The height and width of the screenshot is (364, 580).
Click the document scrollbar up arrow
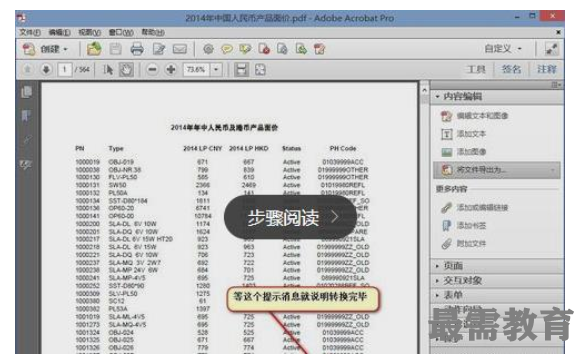[425, 90]
